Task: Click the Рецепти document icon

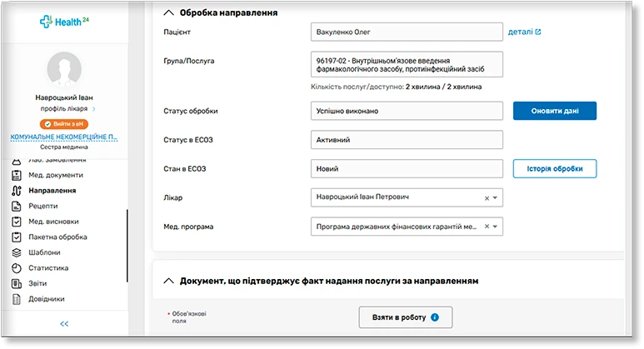Action: tap(17, 206)
